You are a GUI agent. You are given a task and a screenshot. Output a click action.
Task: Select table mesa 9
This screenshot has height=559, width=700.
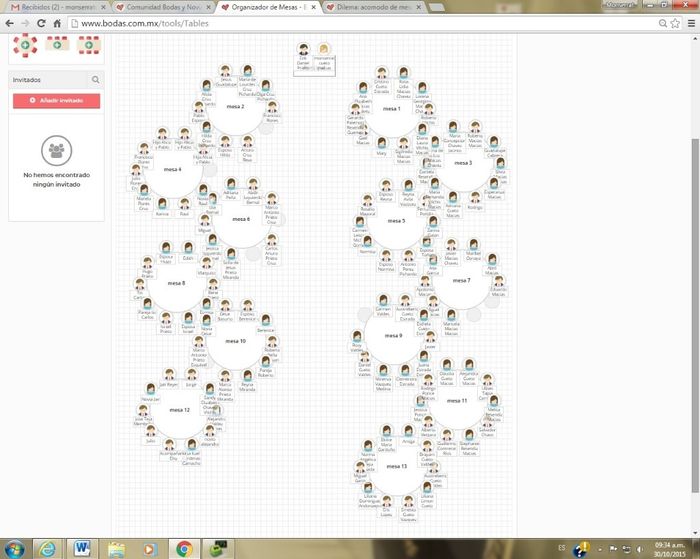point(393,336)
